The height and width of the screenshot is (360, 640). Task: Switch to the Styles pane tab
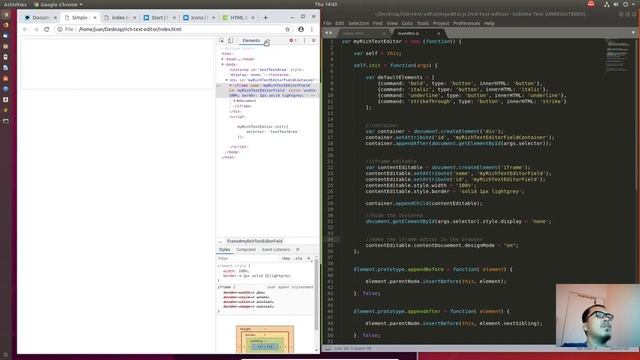click(x=224, y=249)
